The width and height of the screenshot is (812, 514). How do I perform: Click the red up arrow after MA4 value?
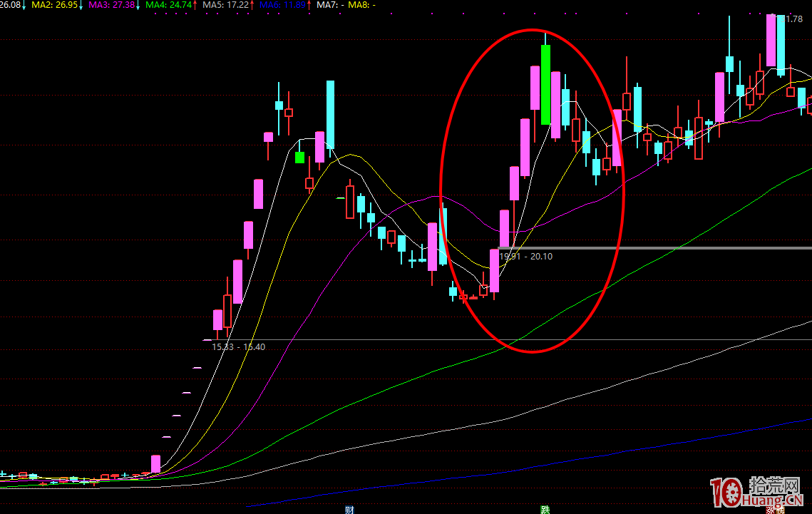195,5
